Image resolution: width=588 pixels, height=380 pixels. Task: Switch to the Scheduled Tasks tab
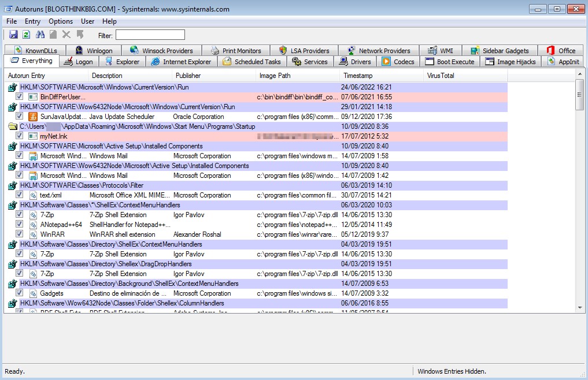tap(252, 62)
